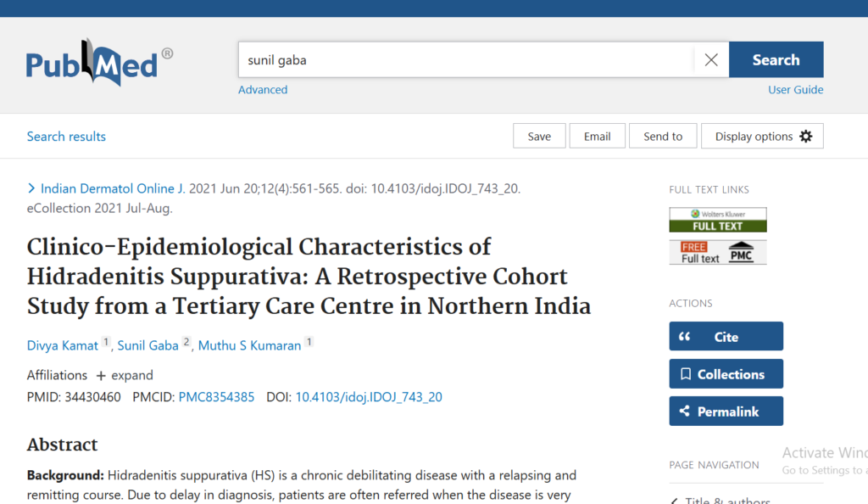Open the Send to dropdown
Image resolution: width=868 pixels, height=504 pixels.
(662, 137)
